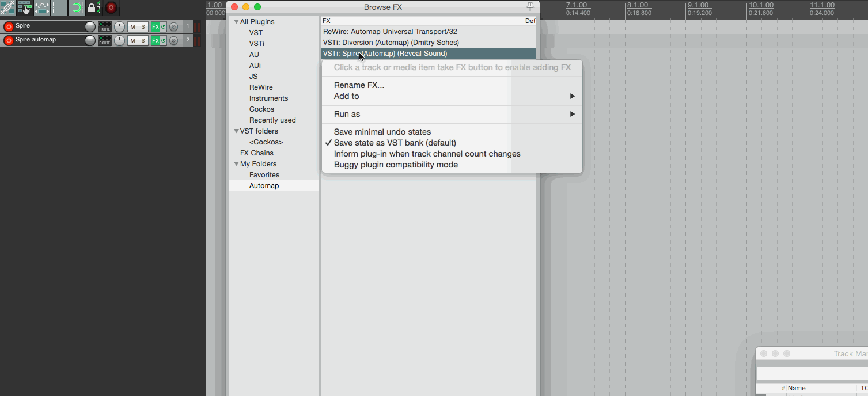Select VST category in plugin tree
This screenshot has height=396, width=868.
tap(256, 33)
